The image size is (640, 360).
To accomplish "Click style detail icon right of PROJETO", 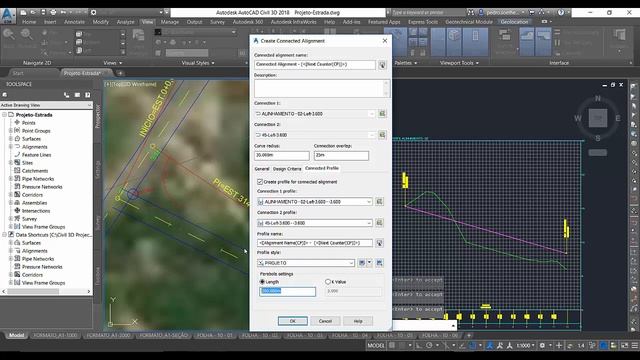I will pyautogui.click(x=379, y=263).
